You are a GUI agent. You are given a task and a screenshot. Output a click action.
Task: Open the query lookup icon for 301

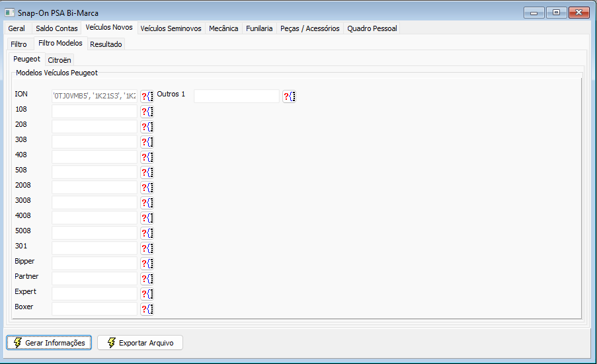pyautogui.click(x=147, y=248)
